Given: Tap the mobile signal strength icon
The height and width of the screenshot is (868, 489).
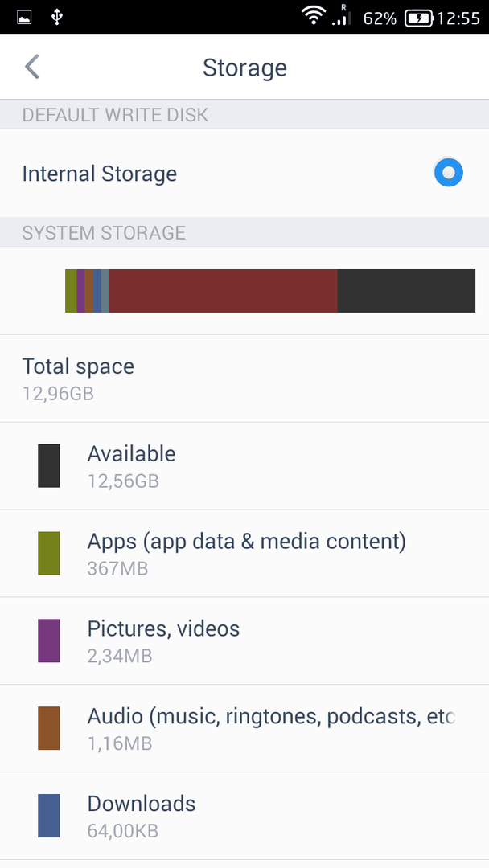Looking at the screenshot, I should click(341, 15).
